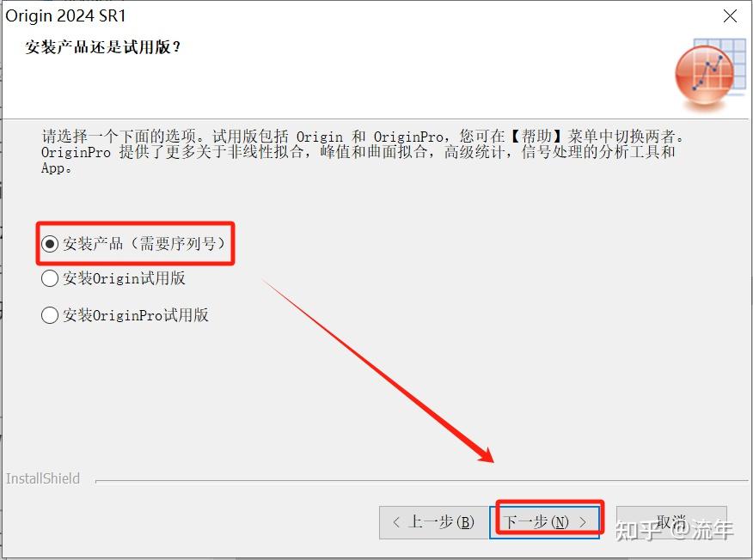Click the Origin graph logo icon
The width and height of the screenshot is (753, 560).
click(x=710, y=71)
